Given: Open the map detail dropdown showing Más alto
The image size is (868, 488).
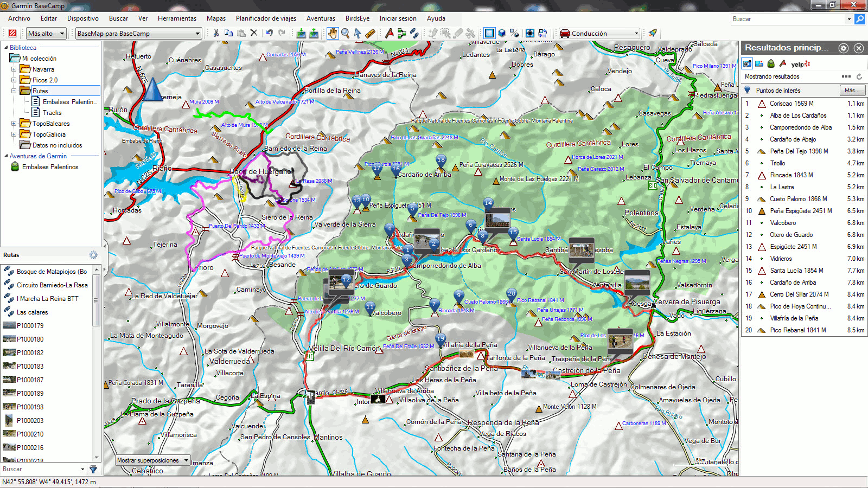Looking at the screenshot, I should 61,33.
